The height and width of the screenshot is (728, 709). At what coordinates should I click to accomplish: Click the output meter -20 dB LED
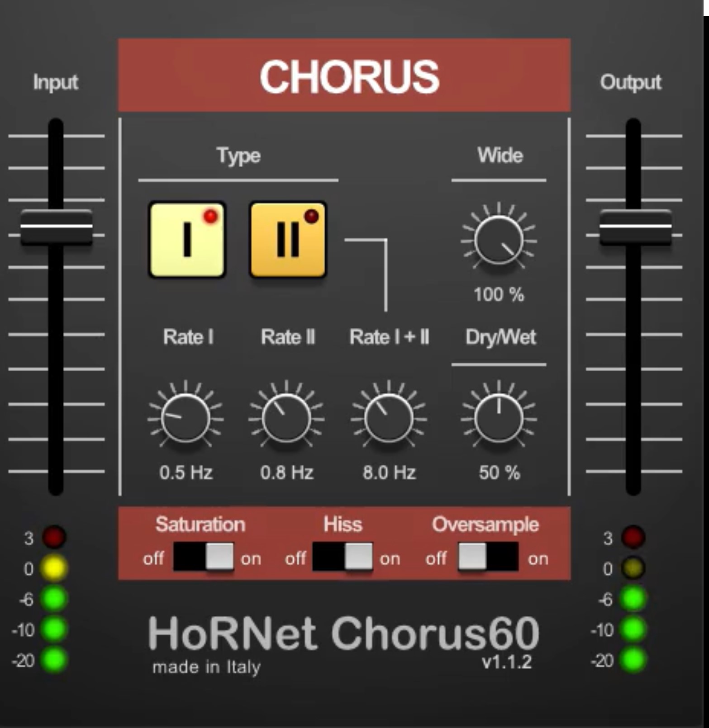click(x=633, y=659)
